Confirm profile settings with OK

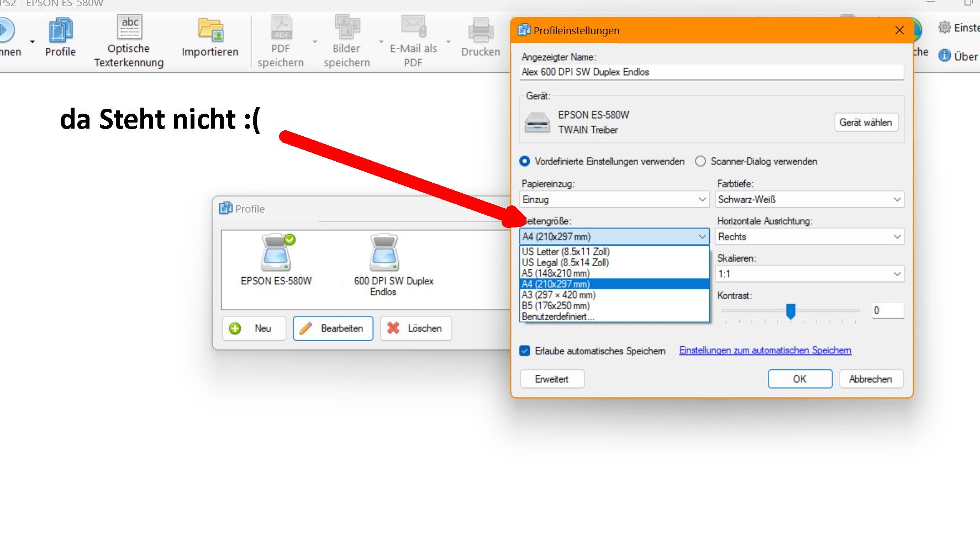[800, 379]
